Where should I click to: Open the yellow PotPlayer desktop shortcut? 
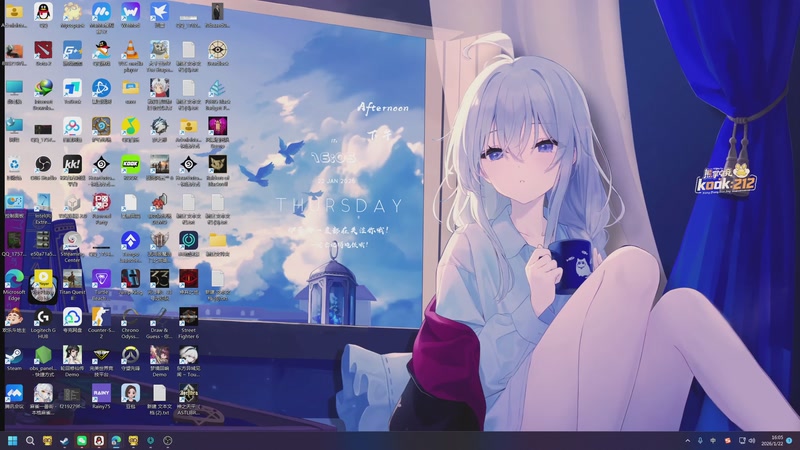(43, 279)
